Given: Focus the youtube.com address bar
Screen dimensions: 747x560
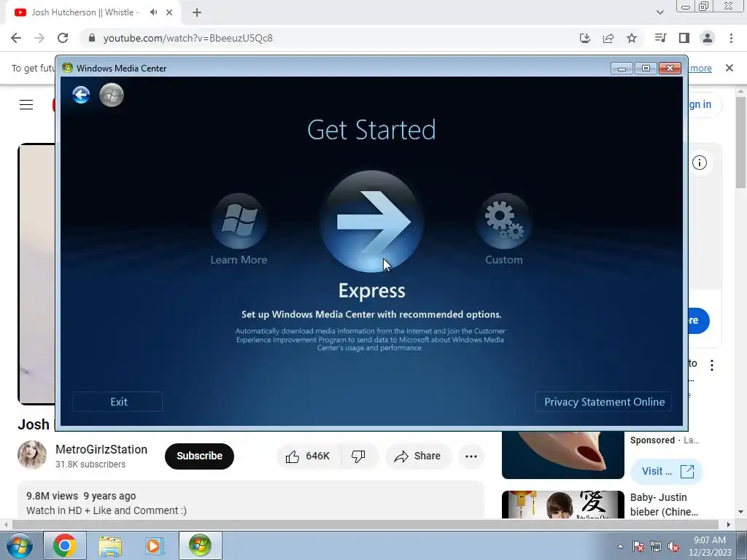Looking at the screenshot, I should [188, 38].
